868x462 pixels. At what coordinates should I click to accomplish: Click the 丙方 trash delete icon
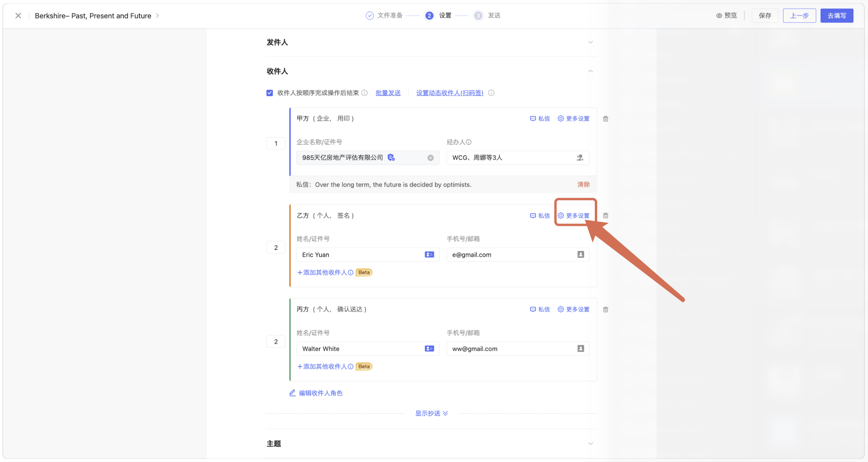point(606,309)
